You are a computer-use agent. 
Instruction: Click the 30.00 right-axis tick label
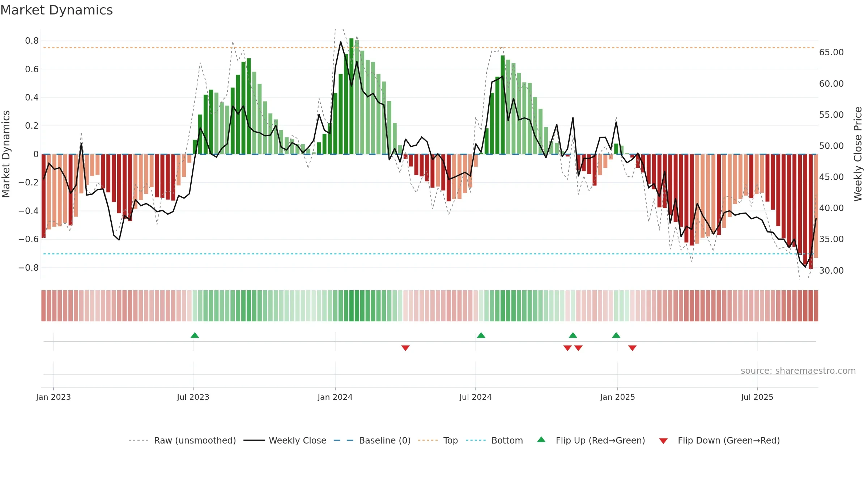coord(831,271)
